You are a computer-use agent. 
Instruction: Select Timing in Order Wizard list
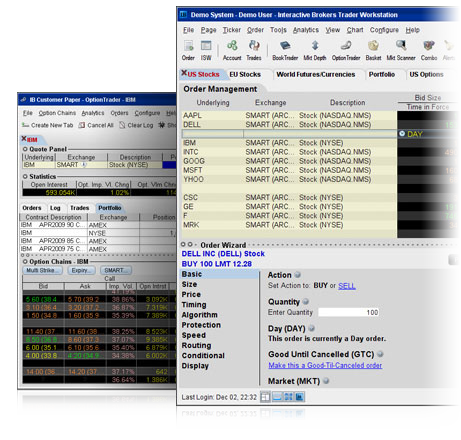point(194,305)
